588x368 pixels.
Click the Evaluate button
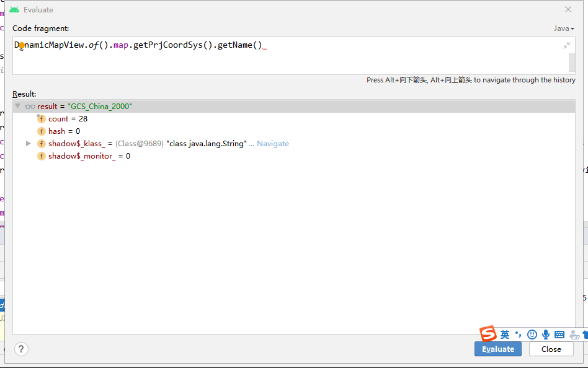click(498, 349)
